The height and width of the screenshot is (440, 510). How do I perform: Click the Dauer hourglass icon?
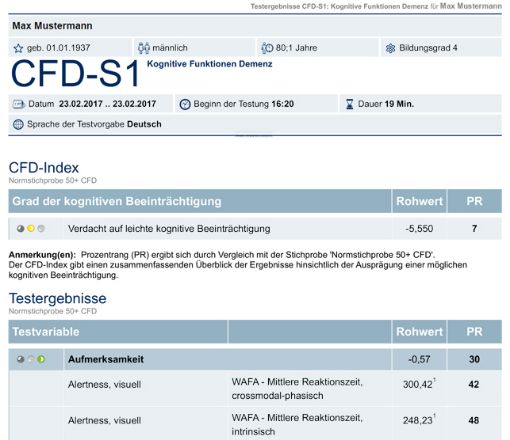tap(349, 104)
